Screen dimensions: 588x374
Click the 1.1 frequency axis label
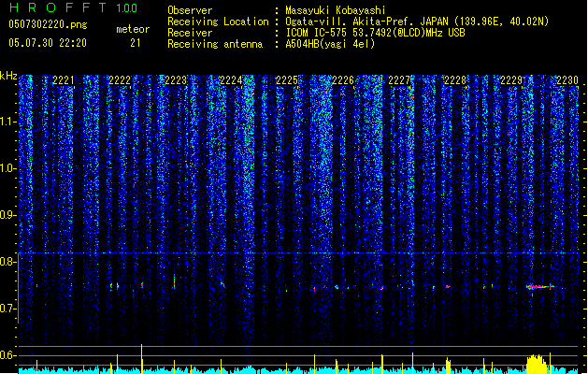8,122
